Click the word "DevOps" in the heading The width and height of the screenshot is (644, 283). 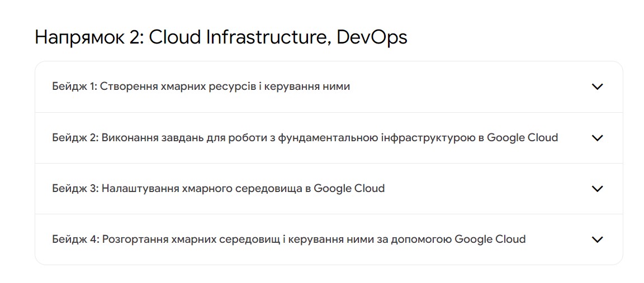coord(372,38)
